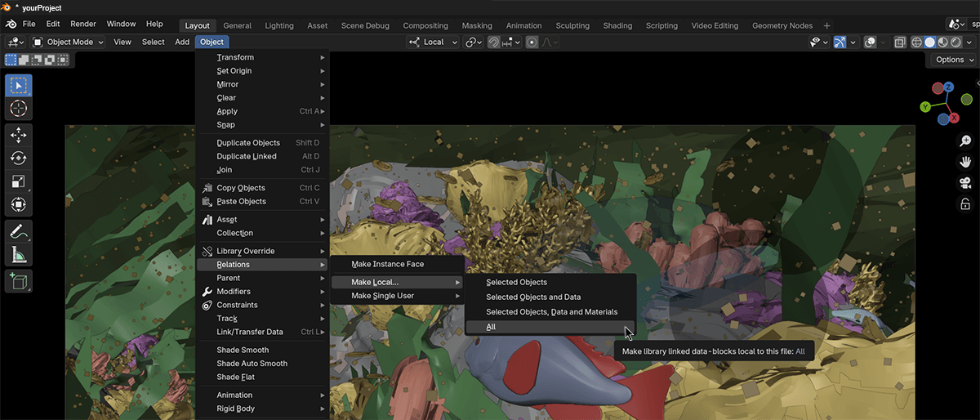Click the lock camera to view icon
The height and width of the screenshot is (420, 980).
(x=964, y=204)
